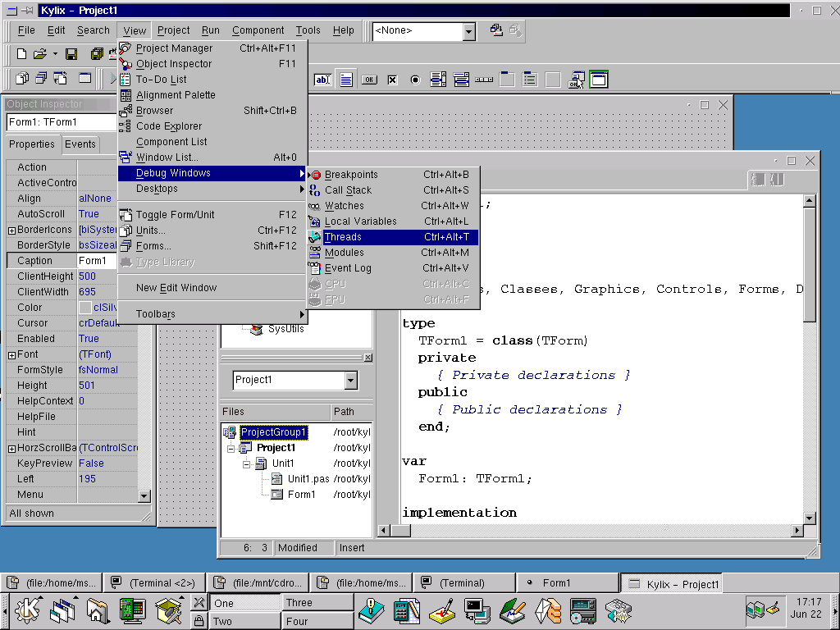Select the highlighted frame component palette icon

pyautogui.click(x=599, y=80)
